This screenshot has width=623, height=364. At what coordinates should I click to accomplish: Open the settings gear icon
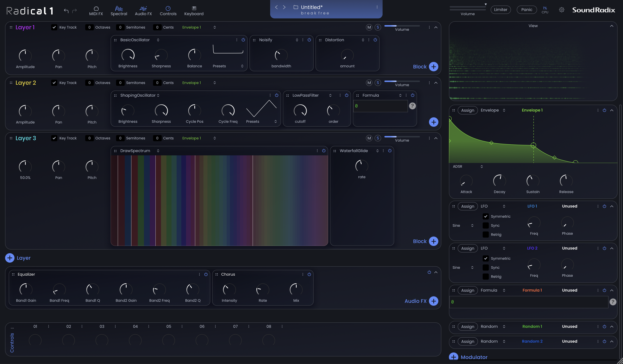point(561,10)
